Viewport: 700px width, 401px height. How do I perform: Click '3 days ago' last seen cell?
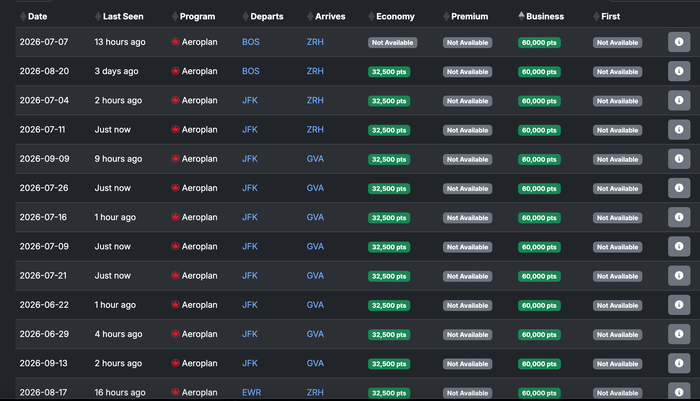pos(117,71)
